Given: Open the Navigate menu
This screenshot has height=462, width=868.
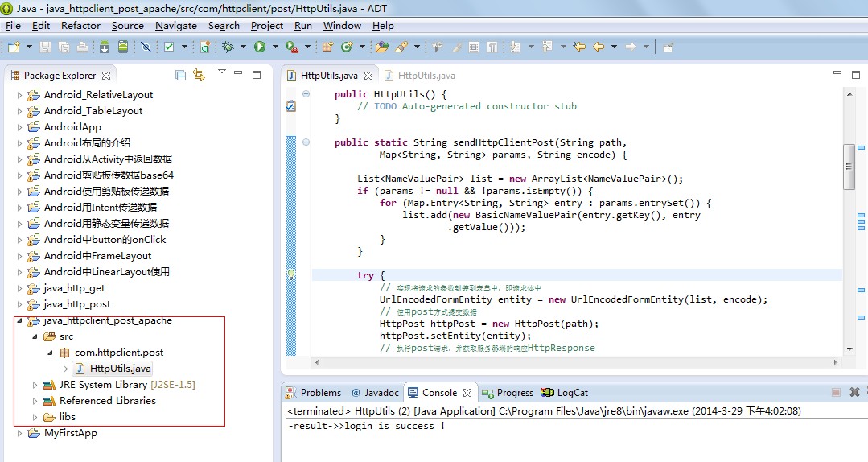Looking at the screenshot, I should tap(176, 26).
